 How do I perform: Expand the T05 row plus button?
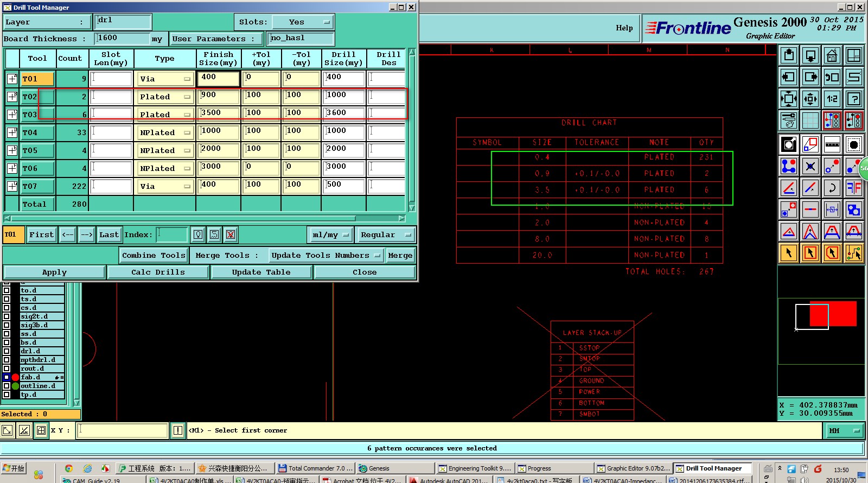point(12,150)
